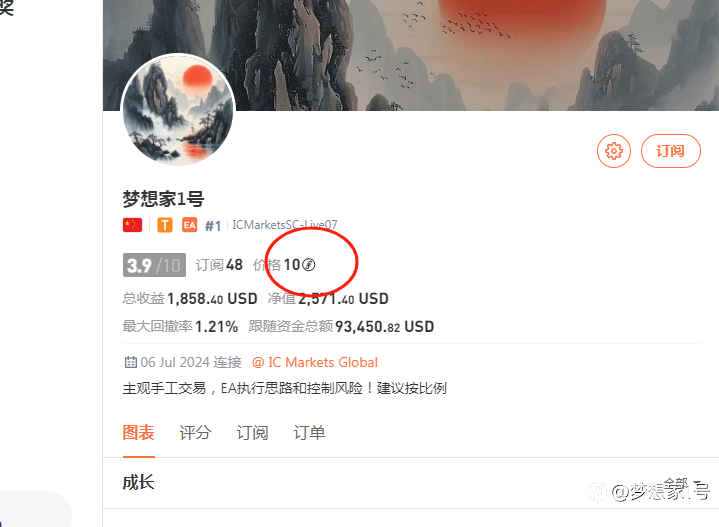The height and width of the screenshot is (527, 719).
Task: Open the round landscape profile avatar
Action: [178, 110]
